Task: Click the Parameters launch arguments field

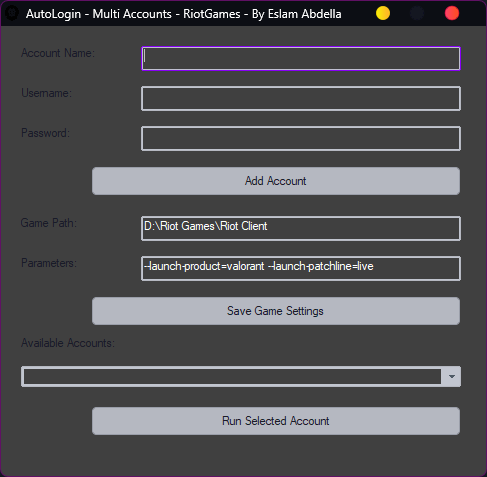Action: [x=301, y=269]
